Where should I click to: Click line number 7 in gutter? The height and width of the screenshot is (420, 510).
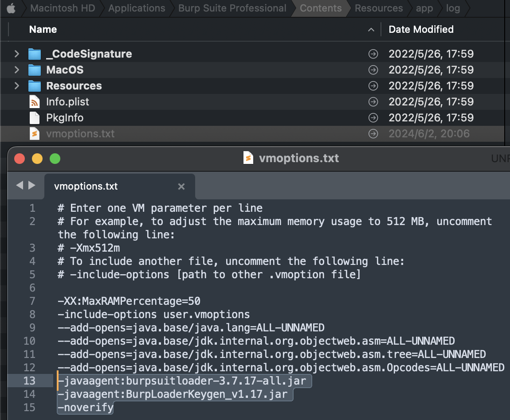click(x=32, y=301)
